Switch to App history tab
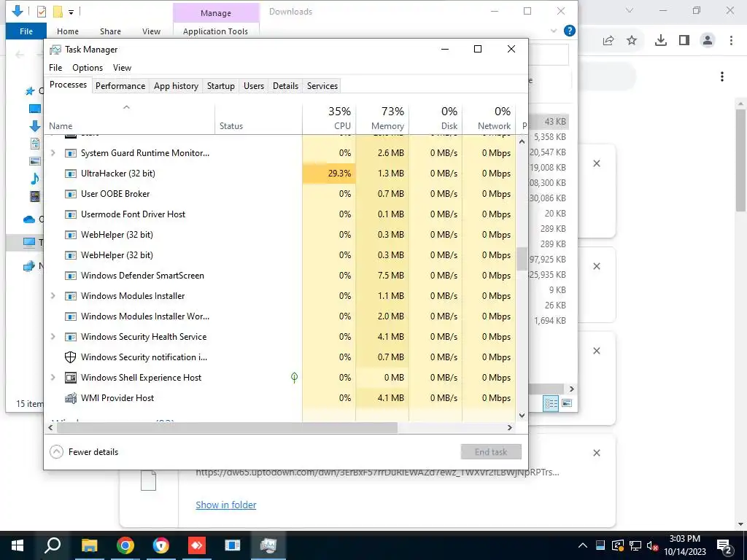Screen dimensions: 747x560 (x=176, y=86)
